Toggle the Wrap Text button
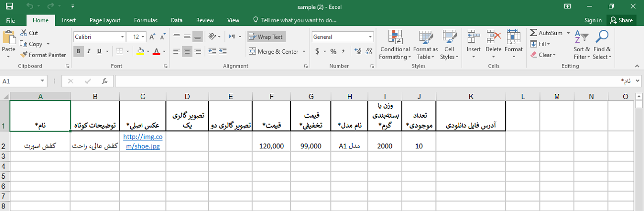 (267, 37)
